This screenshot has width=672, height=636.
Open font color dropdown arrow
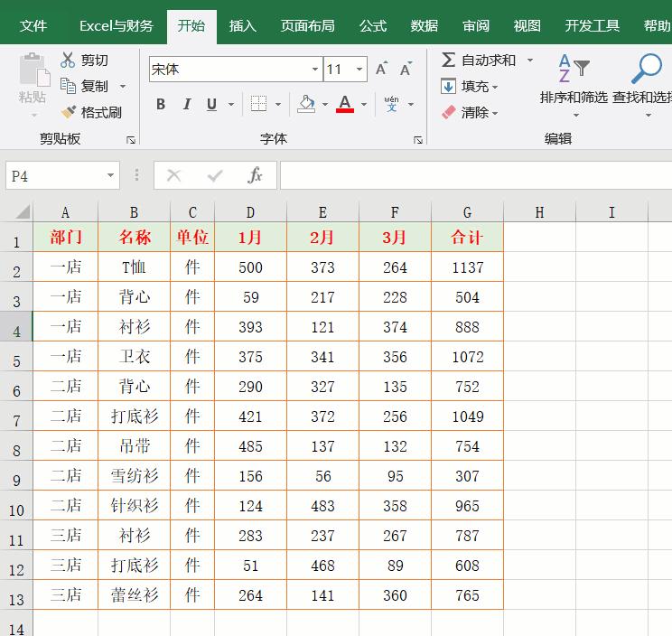point(364,104)
